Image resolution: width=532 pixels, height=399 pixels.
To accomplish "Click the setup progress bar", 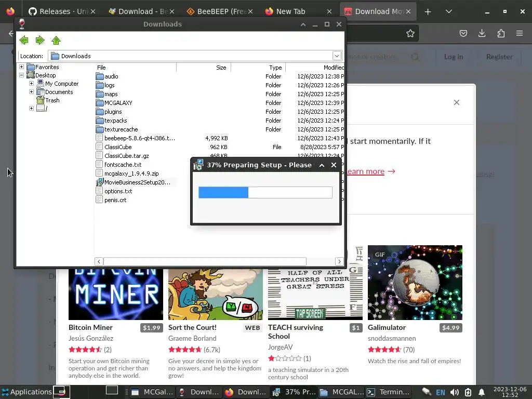I will pos(265,192).
